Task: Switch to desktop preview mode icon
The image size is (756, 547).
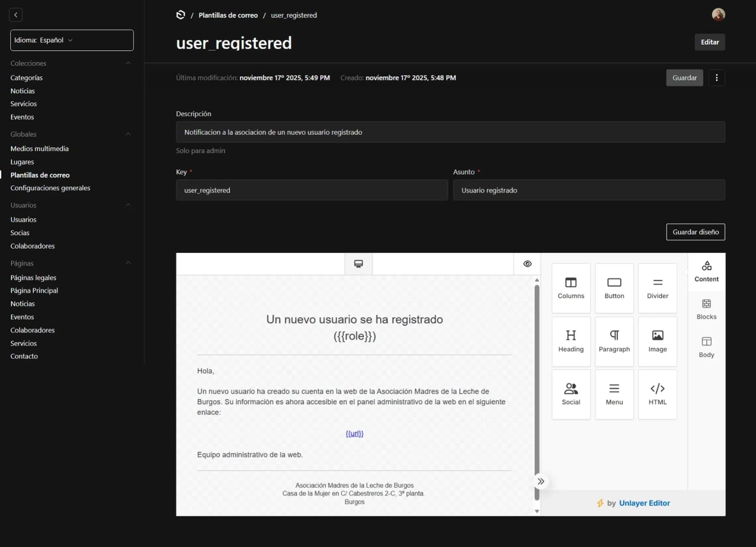Action: (358, 264)
